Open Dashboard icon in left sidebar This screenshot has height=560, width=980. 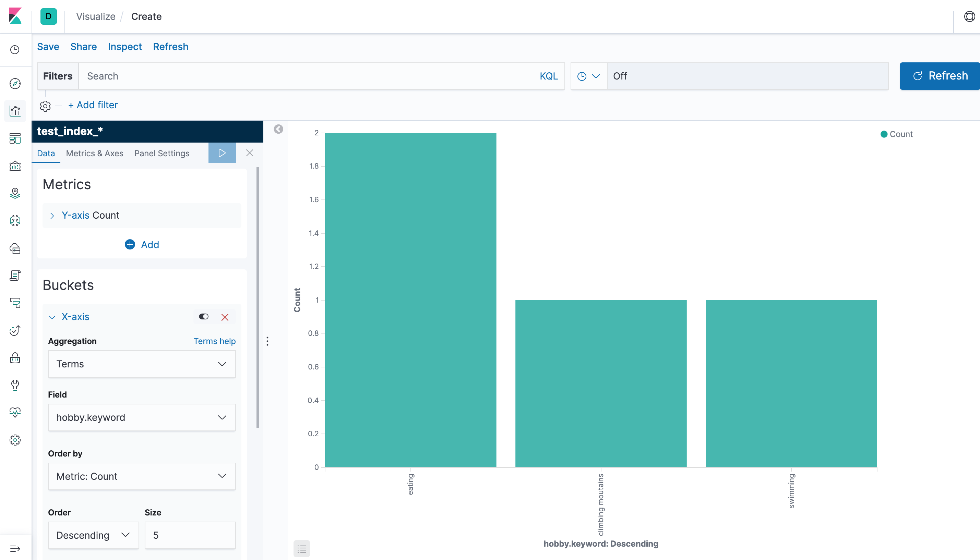[15, 138]
